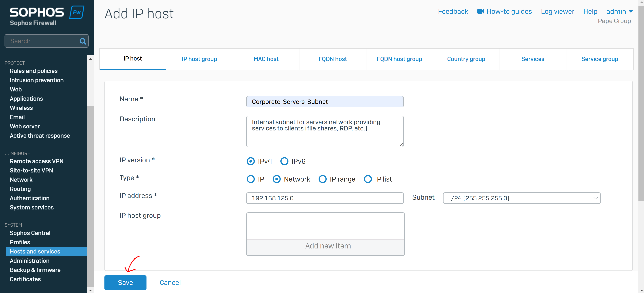Viewport: 644px width, 293px height.
Task: Open the Services tab
Action: pyautogui.click(x=532, y=59)
